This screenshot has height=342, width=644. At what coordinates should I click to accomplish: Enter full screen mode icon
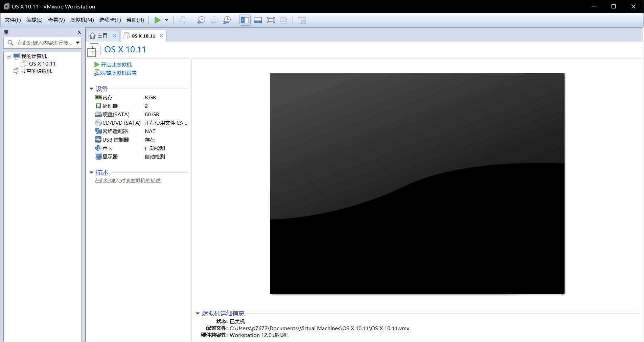(271, 20)
